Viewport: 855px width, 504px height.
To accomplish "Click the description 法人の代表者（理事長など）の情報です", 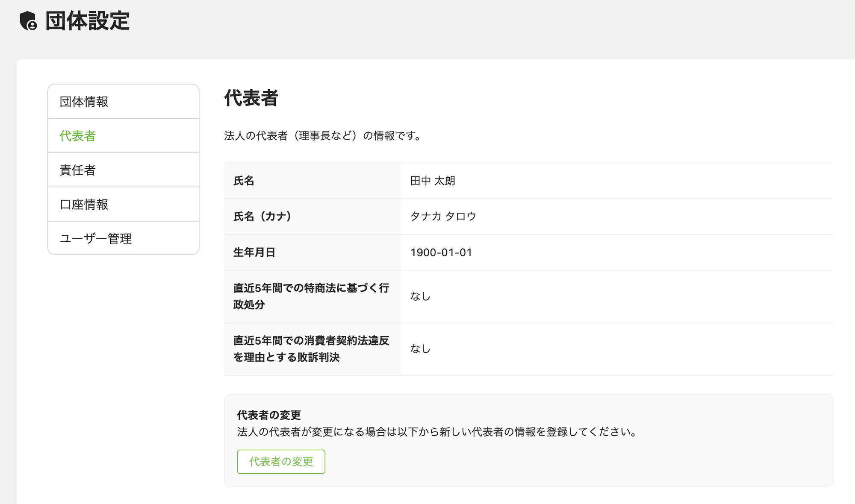I will (324, 136).
